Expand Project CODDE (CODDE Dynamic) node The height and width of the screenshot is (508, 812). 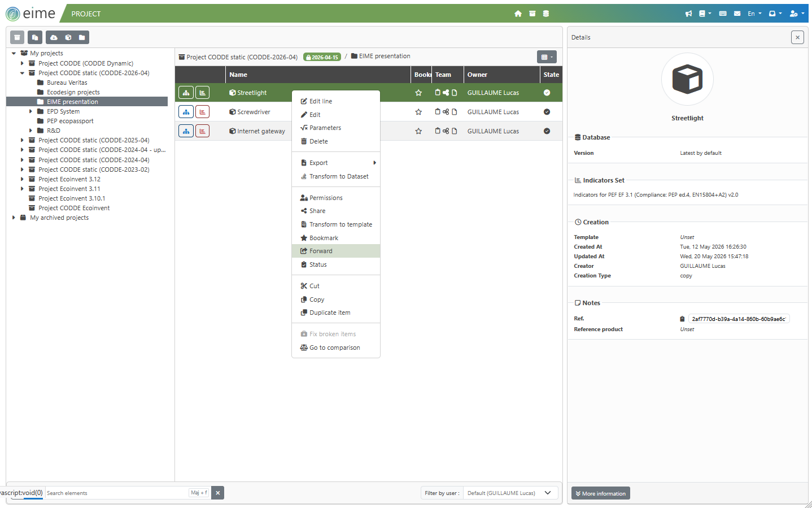[22, 63]
